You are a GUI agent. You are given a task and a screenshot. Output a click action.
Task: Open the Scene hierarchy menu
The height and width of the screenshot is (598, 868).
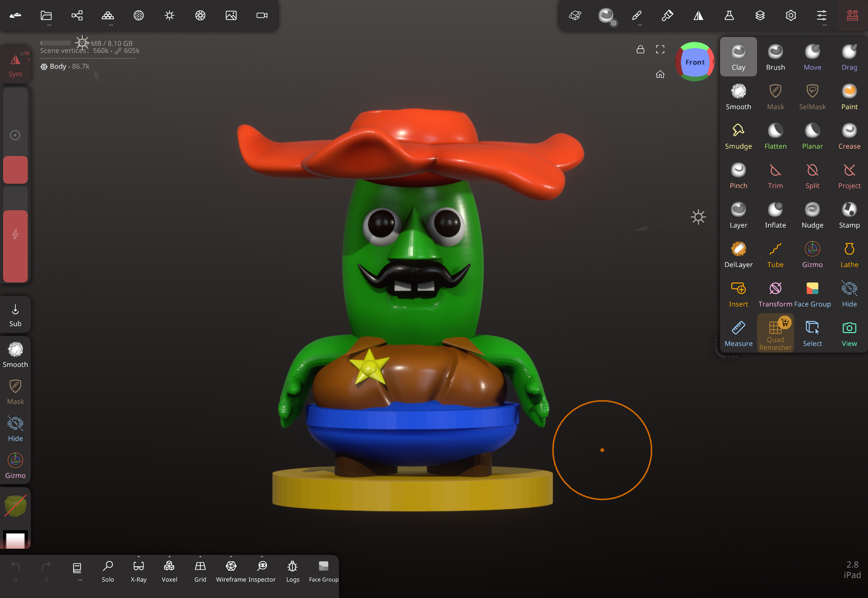pyautogui.click(x=77, y=15)
